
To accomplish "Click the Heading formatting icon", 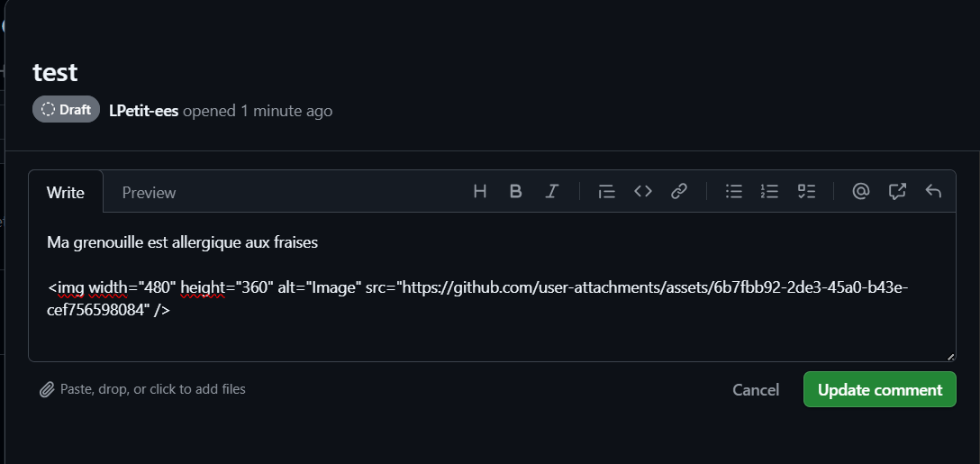I will [480, 191].
